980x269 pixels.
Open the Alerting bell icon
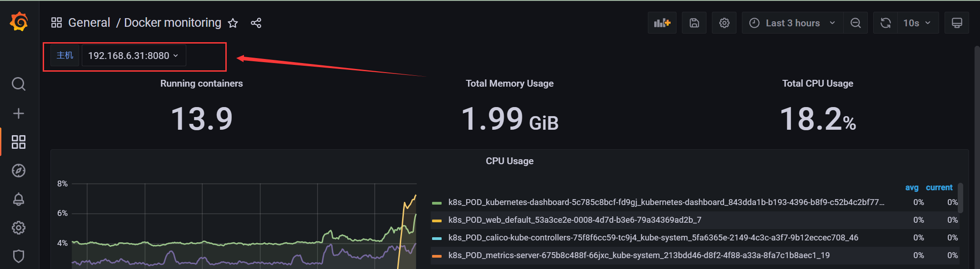[19, 199]
